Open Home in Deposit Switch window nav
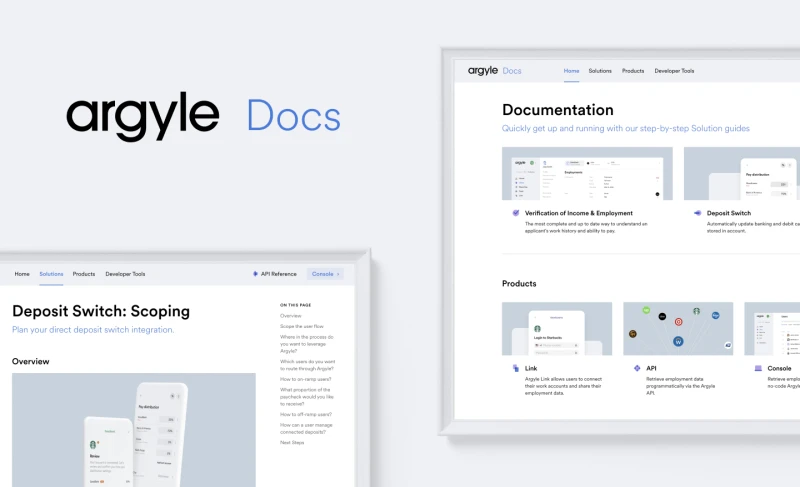The image size is (800, 487). click(22, 274)
